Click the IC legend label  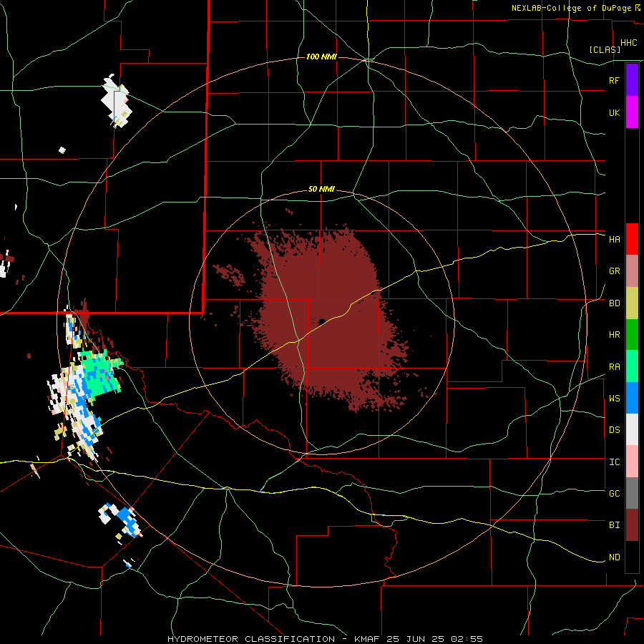tap(615, 462)
